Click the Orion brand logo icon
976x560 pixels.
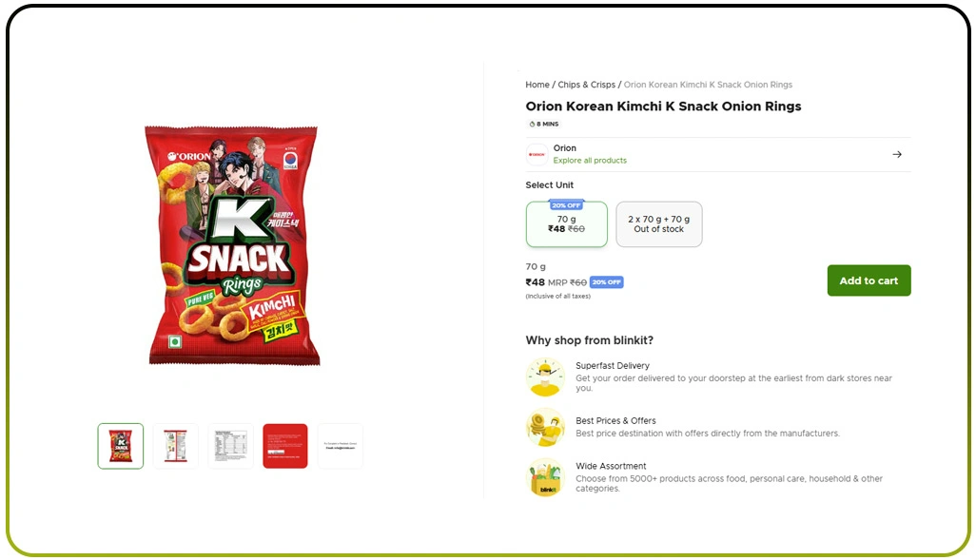click(x=537, y=154)
